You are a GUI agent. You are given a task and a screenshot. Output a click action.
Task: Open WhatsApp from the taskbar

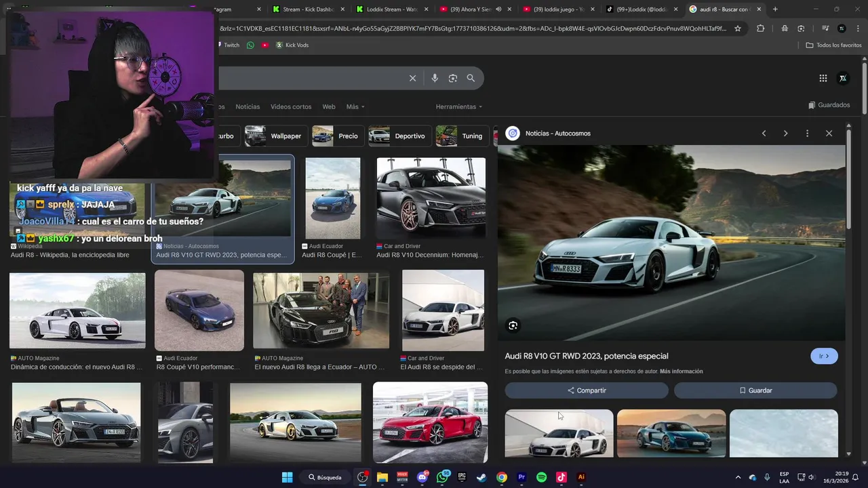[443, 477]
